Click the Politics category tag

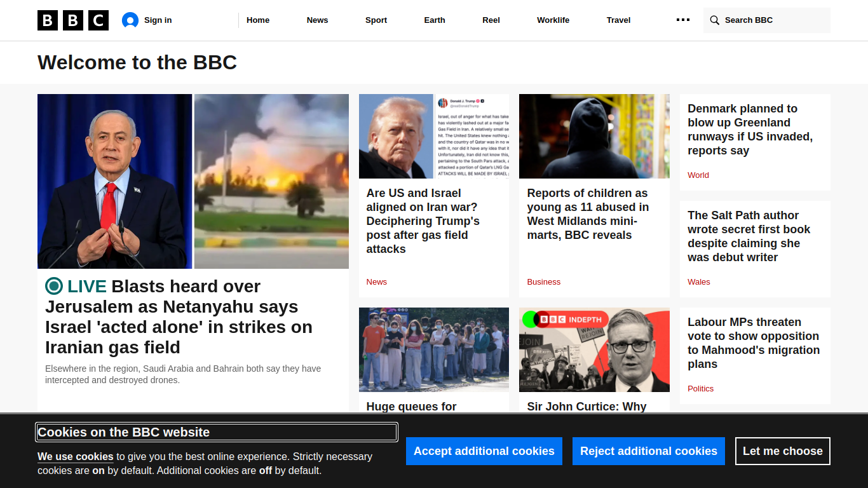(701, 388)
